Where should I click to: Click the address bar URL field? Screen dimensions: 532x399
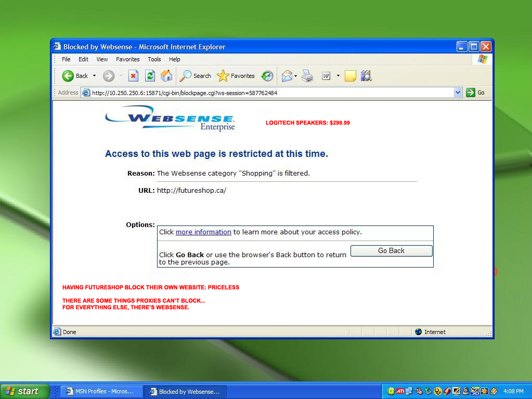(271, 92)
